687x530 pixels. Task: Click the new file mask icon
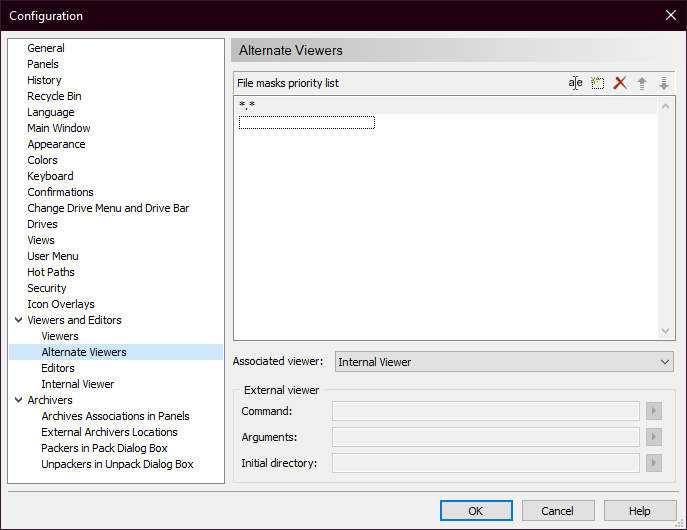(598, 83)
